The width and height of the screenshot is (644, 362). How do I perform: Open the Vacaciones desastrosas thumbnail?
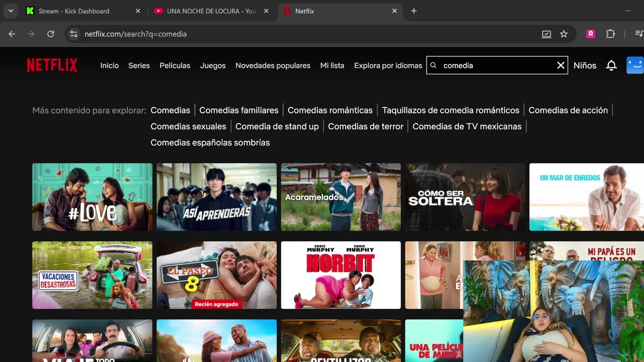pyautogui.click(x=92, y=275)
